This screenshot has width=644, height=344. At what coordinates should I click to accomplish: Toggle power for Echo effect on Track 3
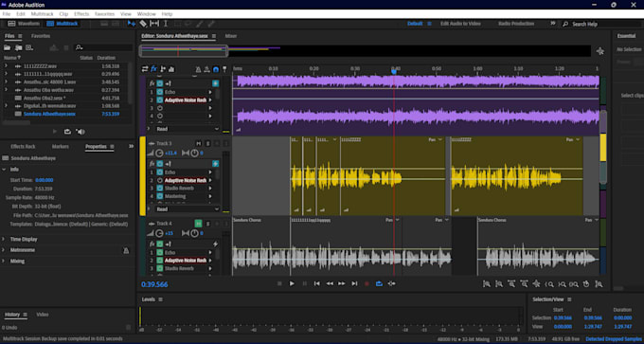click(x=160, y=172)
